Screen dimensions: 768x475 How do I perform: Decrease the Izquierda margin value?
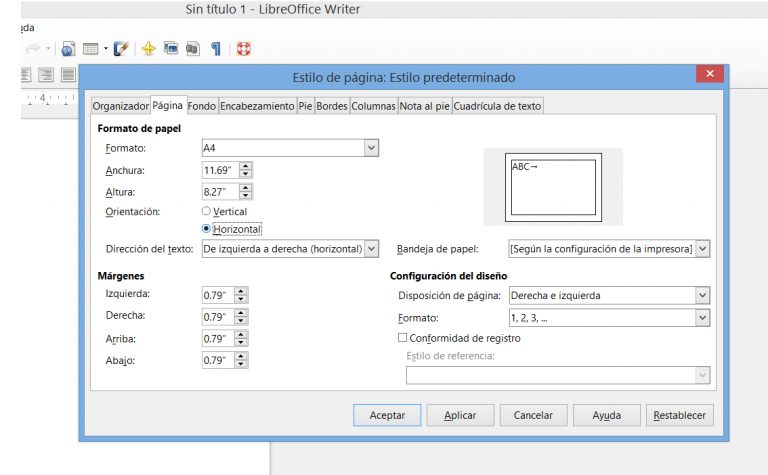(241, 299)
